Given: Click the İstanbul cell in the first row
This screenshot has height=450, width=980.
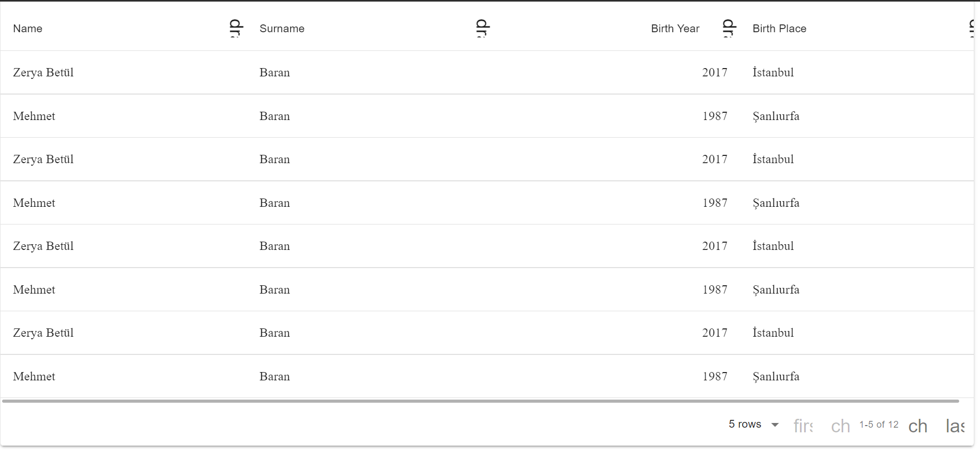Looking at the screenshot, I should point(773,73).
